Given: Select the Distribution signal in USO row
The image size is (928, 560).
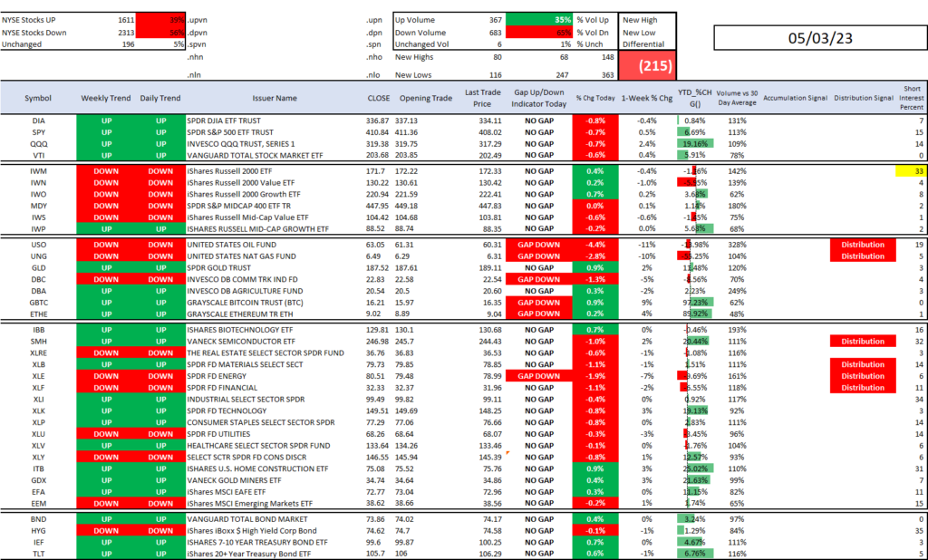Looking at the screenshot, I should [x=863, y=245].
